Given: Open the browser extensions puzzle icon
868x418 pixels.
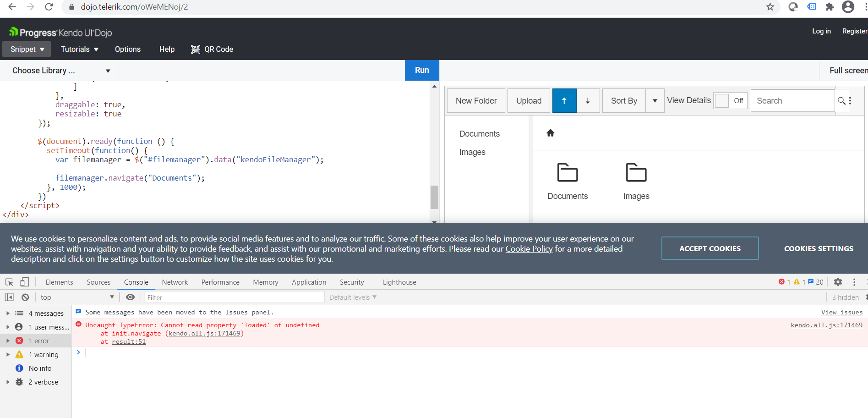Looking at the screenshot, I should (x=830, y=7).
